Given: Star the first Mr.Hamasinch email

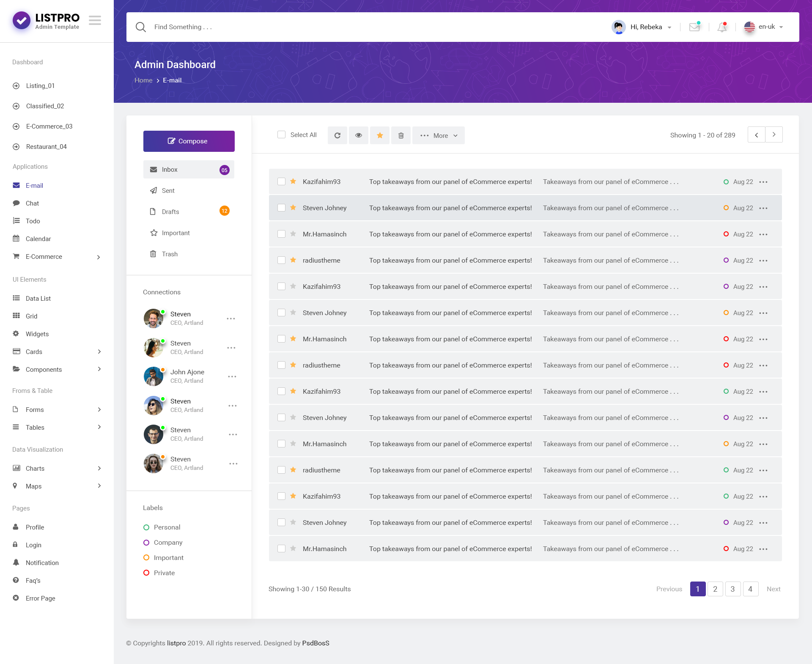Looking at the screenshot, I should coord(293,234).
